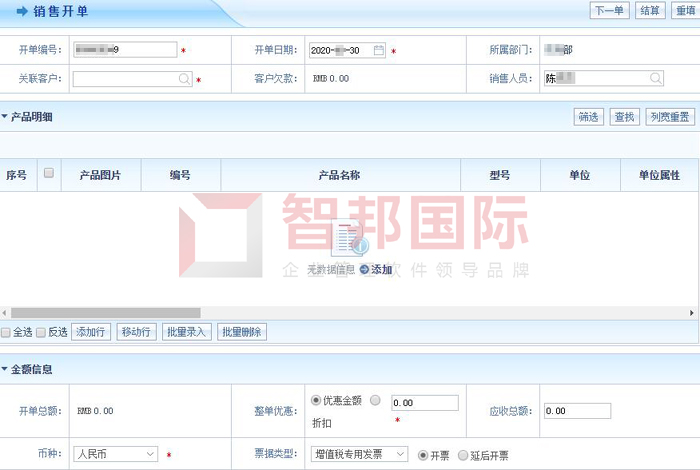Screen dimensions: 700x470
Task: Click the horizontal scrollbar thumb of product table
Action: click(106, 313)
